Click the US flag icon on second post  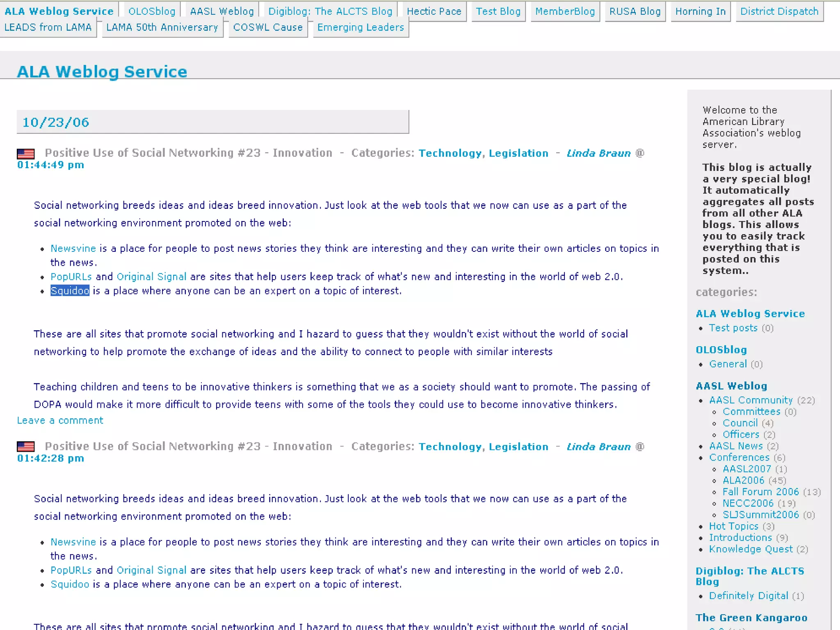point(25,446)
